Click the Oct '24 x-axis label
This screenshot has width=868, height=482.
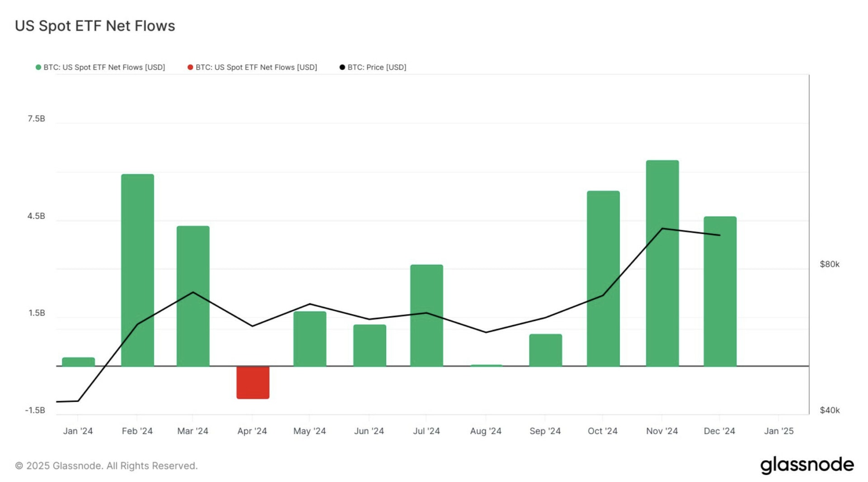point(602,431)
